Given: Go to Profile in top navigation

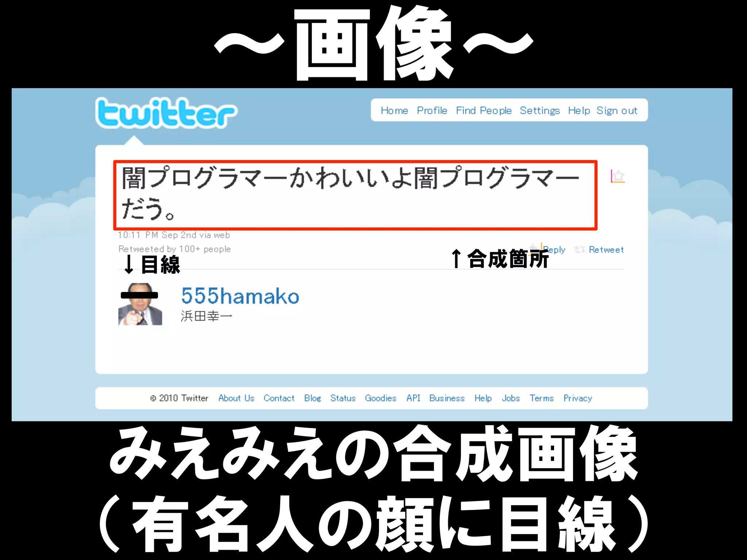Looking at the screenshot, I should coord(432,110).
